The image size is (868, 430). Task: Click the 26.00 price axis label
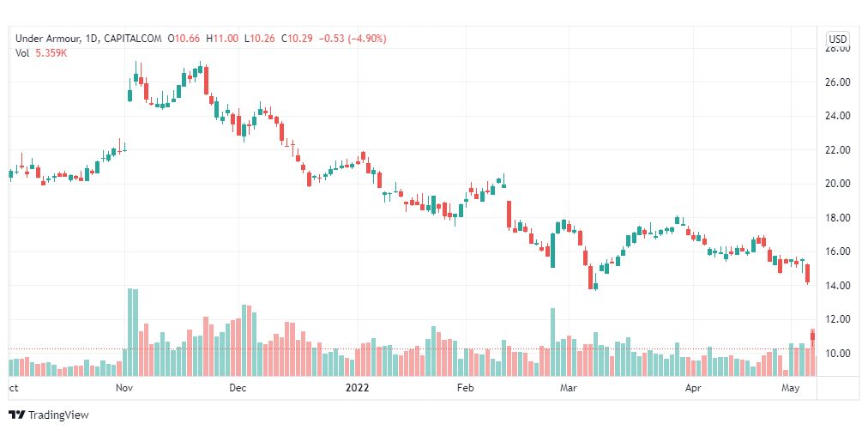pyautogui.click(x=838, y=82)
